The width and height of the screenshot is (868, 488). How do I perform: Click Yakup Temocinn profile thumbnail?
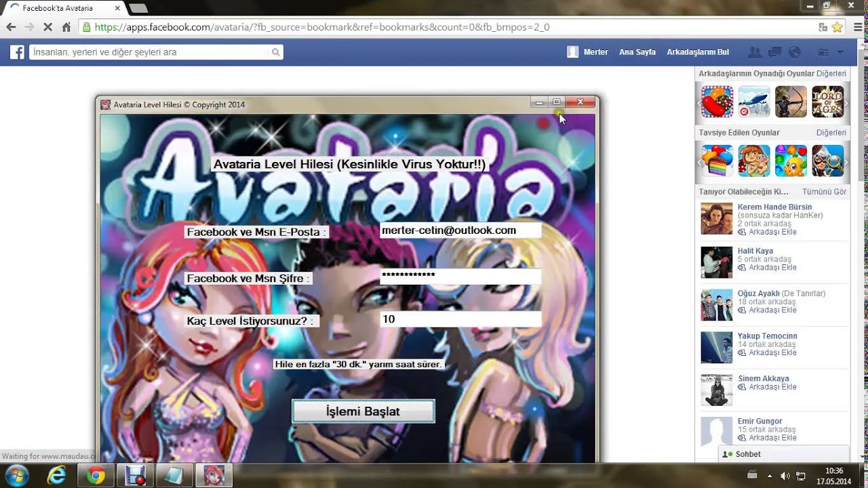(x=717, y=347)
